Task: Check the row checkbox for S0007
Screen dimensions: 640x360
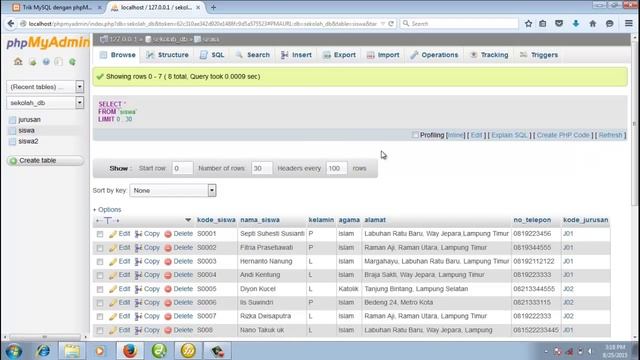Action: pyautogui.click(x=100, y=317)
